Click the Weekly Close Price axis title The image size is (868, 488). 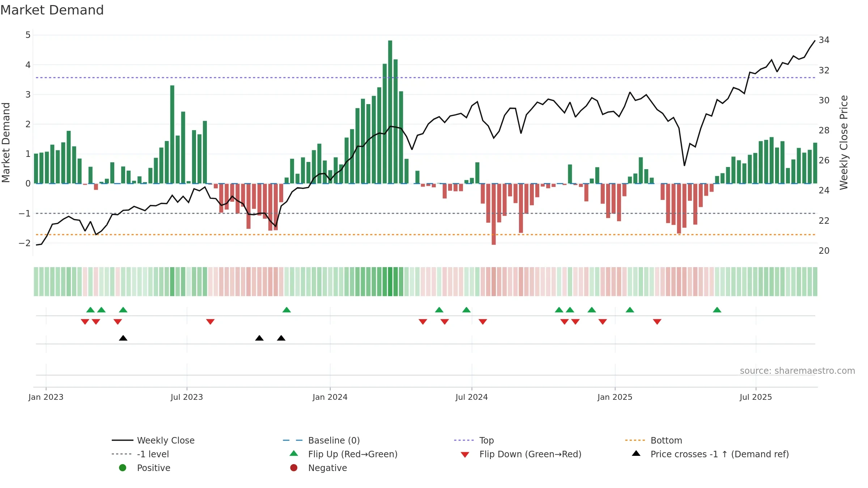tap(844, 142)
